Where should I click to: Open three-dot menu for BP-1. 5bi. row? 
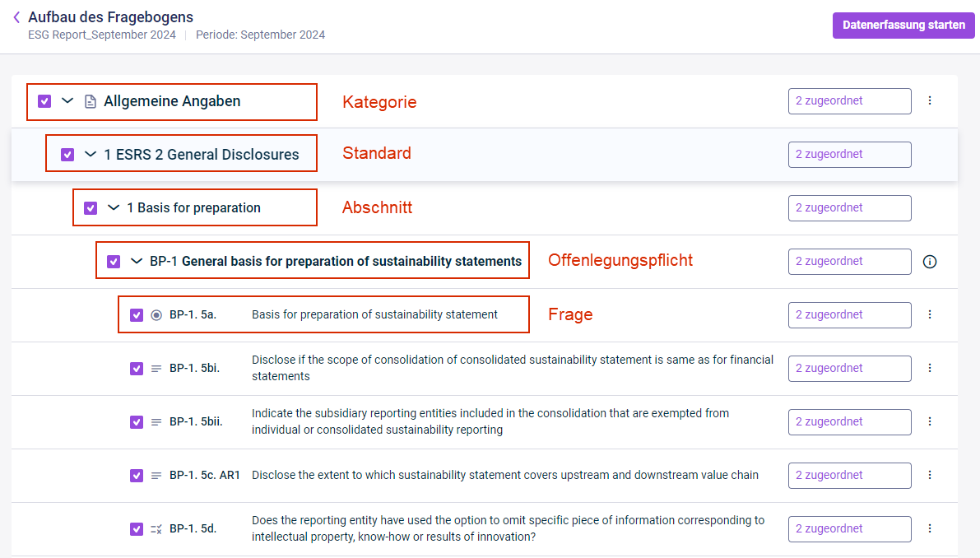pyautogui.click(x=929, y=368)
